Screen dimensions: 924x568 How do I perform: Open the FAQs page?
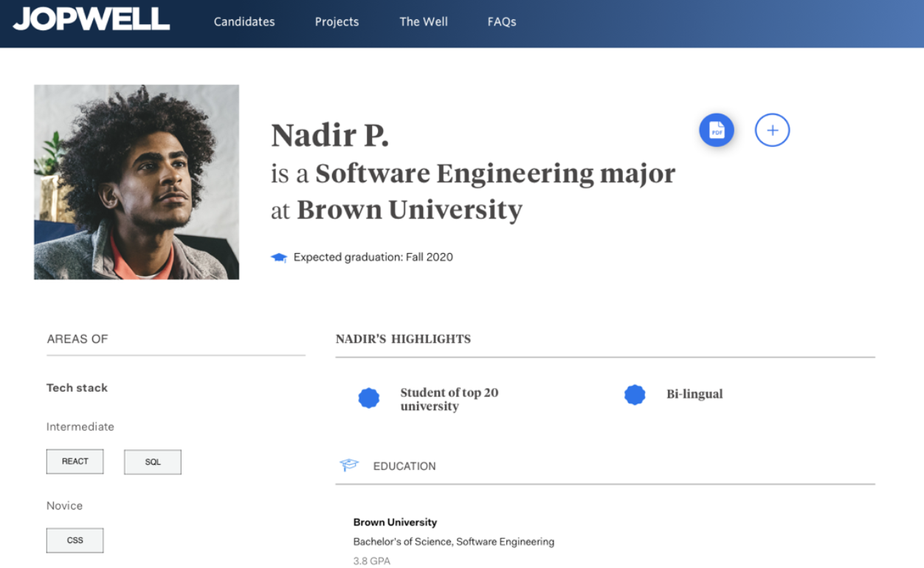502,21
